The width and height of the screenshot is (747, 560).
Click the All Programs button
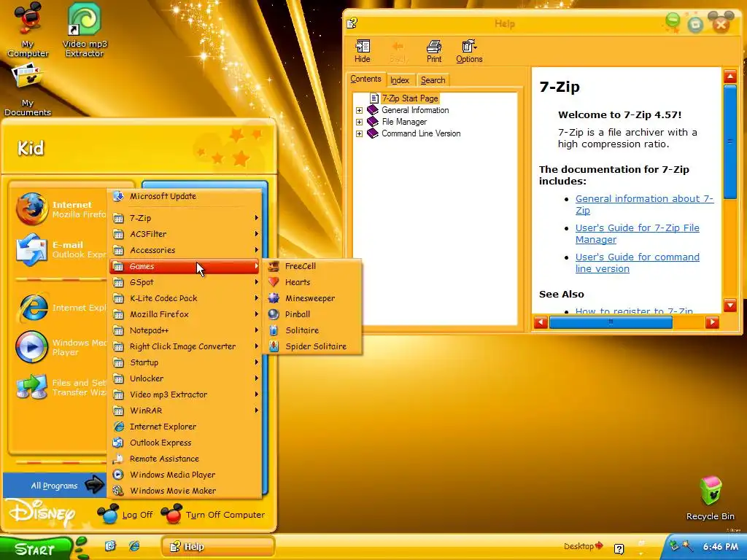[55, 485]
